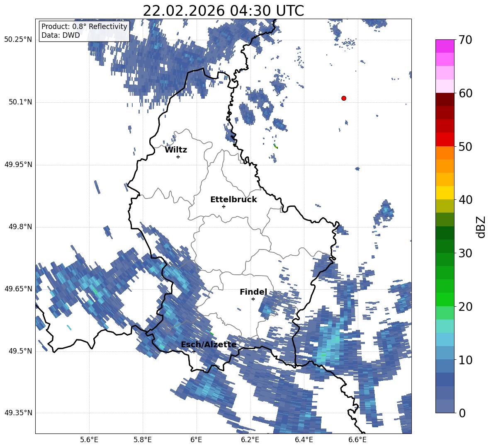Click the 'Product: 0.8° Reflectivity' text
Image resolution: width=491 pixels, height=448 pixels.
coord(84,26)
